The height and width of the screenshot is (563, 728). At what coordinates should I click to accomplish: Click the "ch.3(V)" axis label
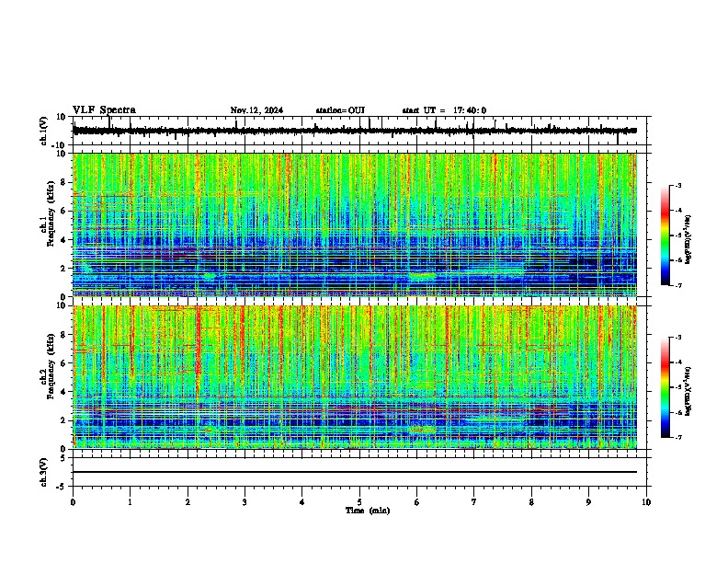[44, 472]
